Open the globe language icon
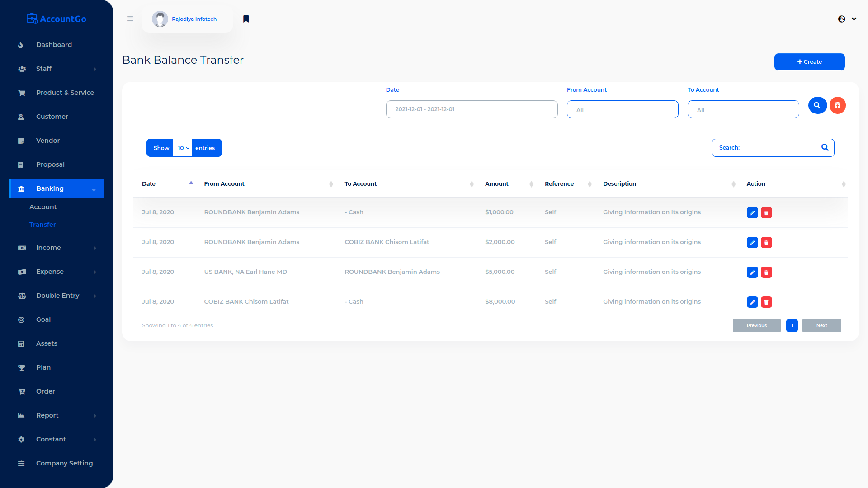Screen dimensions: 868x488 [x=842, y=19]
